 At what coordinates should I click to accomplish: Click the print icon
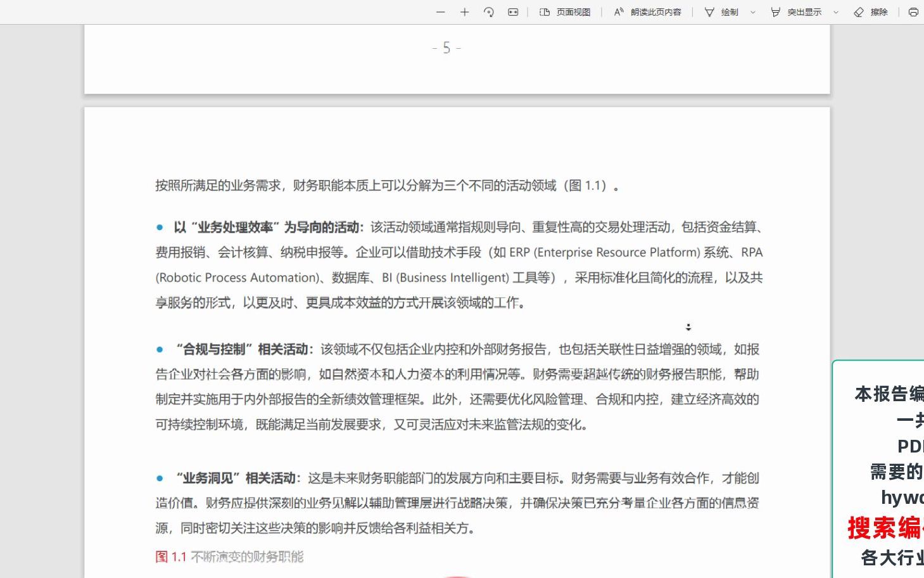(x=913, y=12)
